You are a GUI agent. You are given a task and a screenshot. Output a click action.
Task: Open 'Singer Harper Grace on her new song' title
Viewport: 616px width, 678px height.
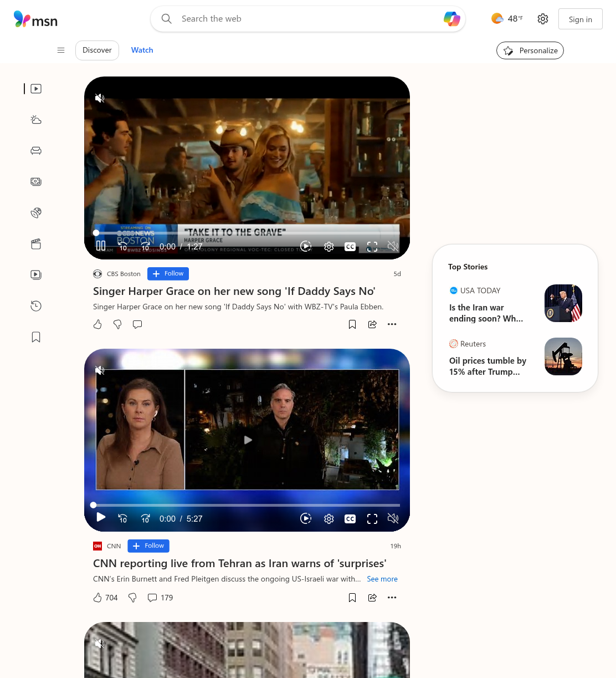click(234, 291)
